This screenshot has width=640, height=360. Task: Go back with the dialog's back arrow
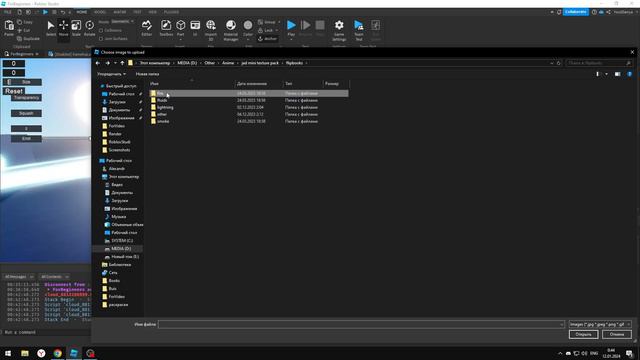[x=98, y=63]
